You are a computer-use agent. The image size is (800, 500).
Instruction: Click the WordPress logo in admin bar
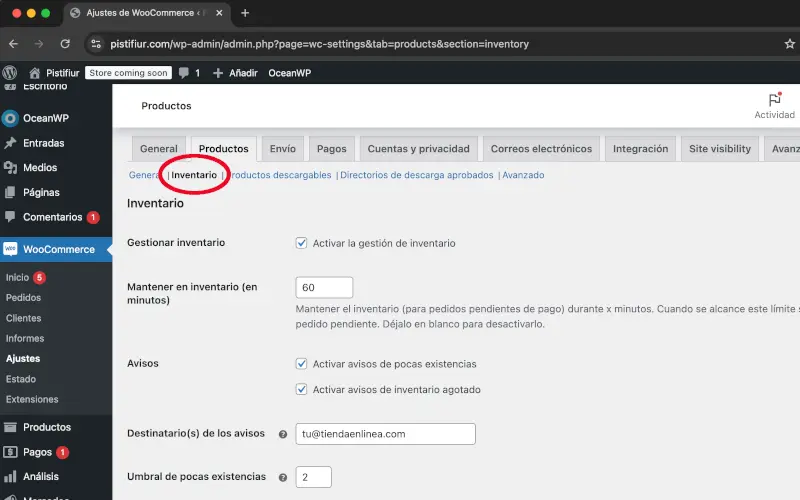10,73
